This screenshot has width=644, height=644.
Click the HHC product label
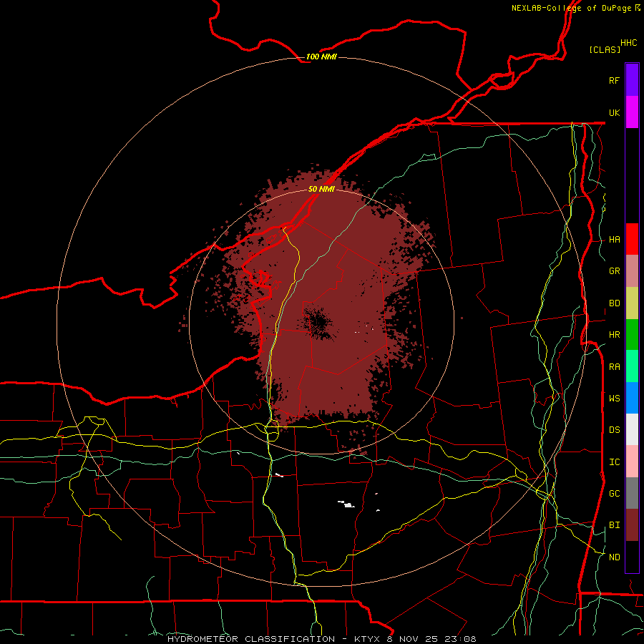pos(628,43)
